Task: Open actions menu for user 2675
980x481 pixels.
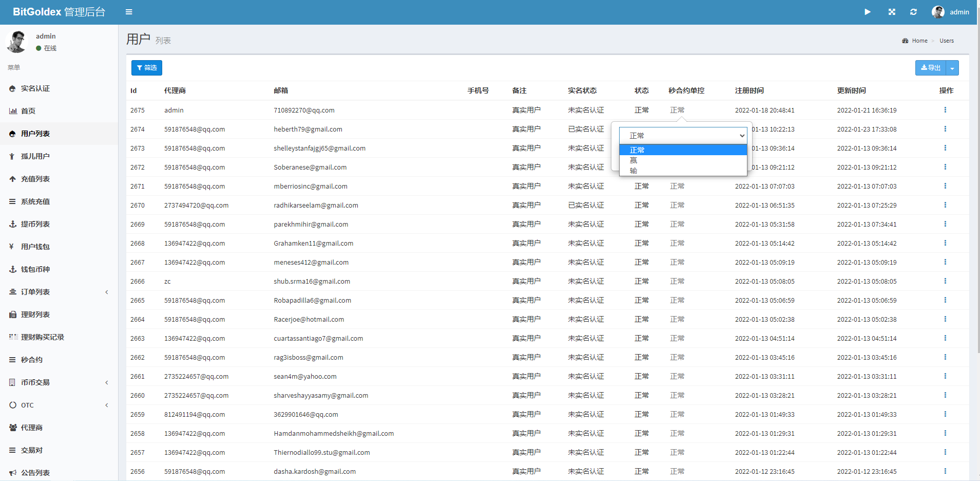Action: tap(945, 110)
